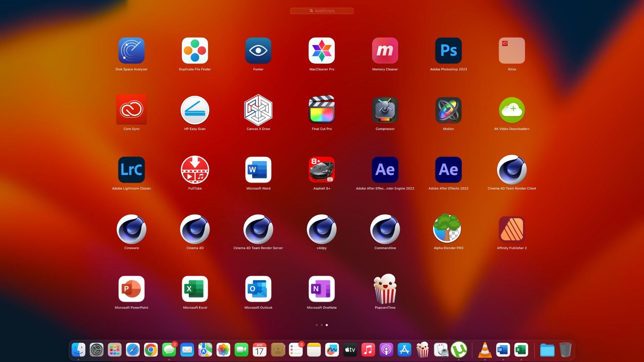
Task: Open Disk Space Analyzer app
Action: pos(131,51)
